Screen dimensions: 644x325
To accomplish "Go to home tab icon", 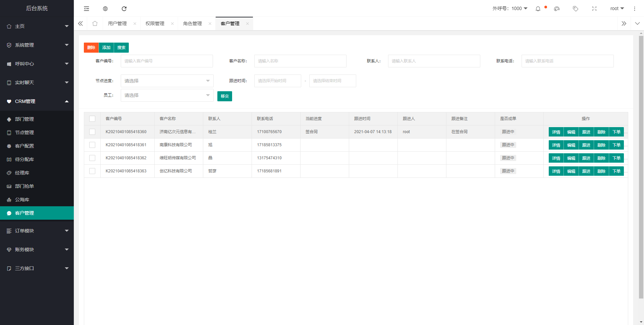I will tap(95, 23).
